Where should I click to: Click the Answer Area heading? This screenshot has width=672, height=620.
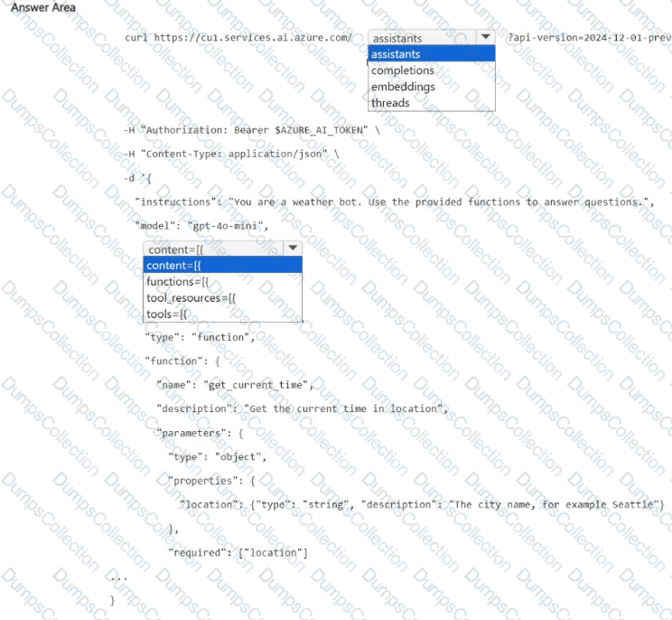pyautogui.click(x=43, y=7)
